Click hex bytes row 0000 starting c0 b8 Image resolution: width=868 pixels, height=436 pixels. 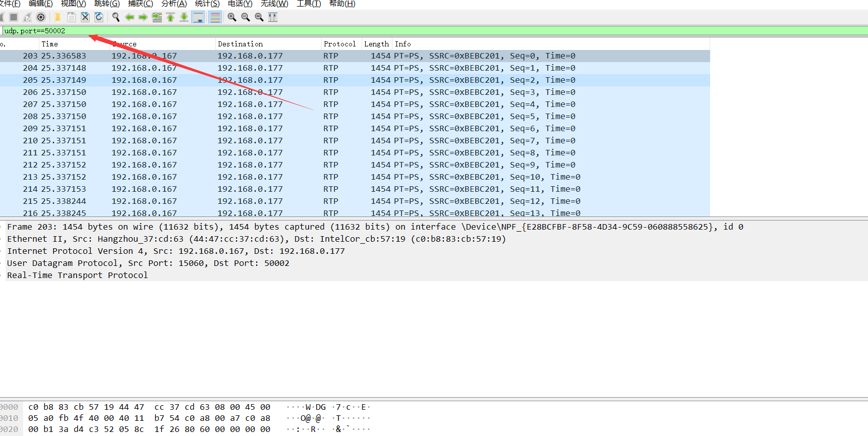149,407
